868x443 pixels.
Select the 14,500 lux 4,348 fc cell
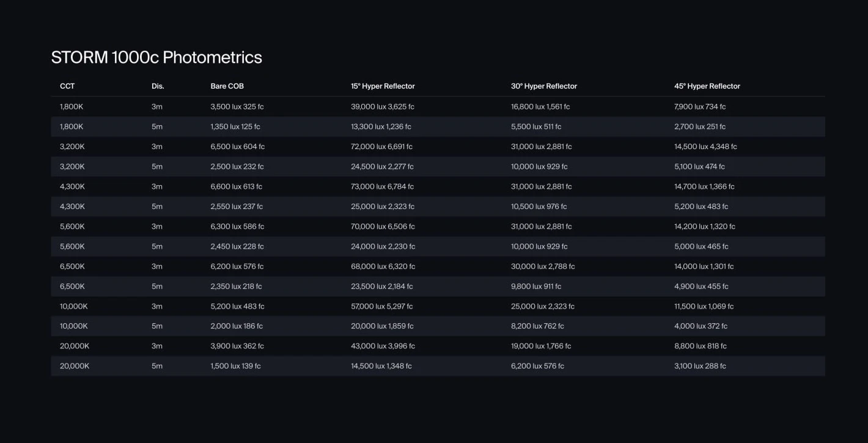[705, 147]
